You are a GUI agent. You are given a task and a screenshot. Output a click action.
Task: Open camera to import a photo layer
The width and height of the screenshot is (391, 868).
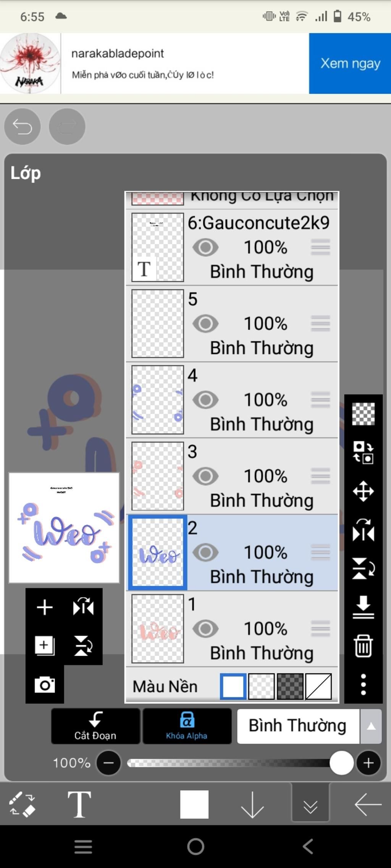tap(45, 685)
